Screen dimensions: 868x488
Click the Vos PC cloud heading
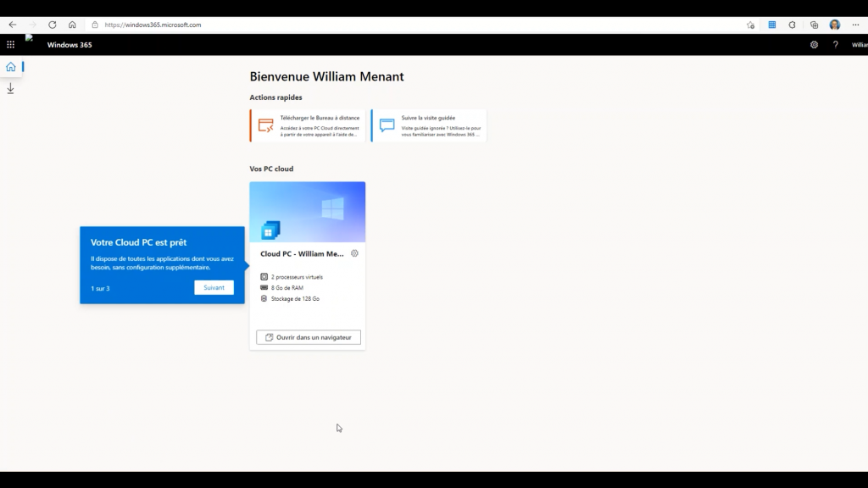point(271,169)
